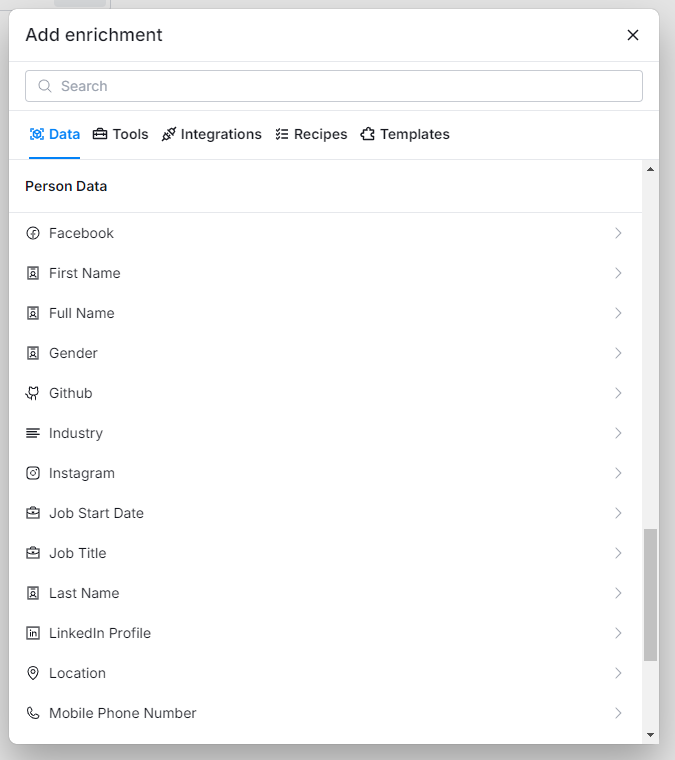Click the Full Name person icon
The image size is (675, 760).
click(33, 313)
